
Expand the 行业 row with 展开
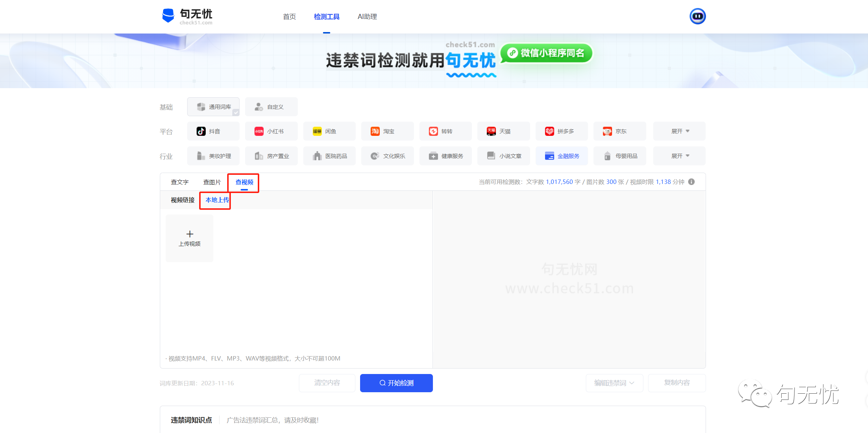tap(679, 156)
